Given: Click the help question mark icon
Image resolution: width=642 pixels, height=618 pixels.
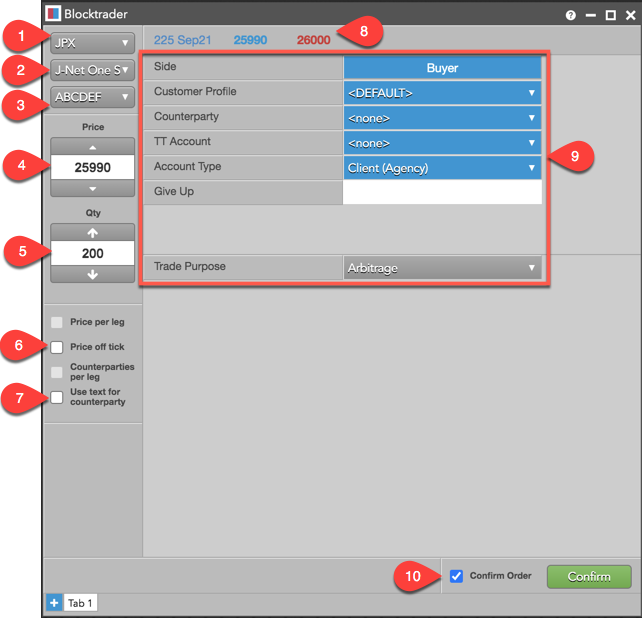Looking at the screenshot, I should (x=570, y=15).
